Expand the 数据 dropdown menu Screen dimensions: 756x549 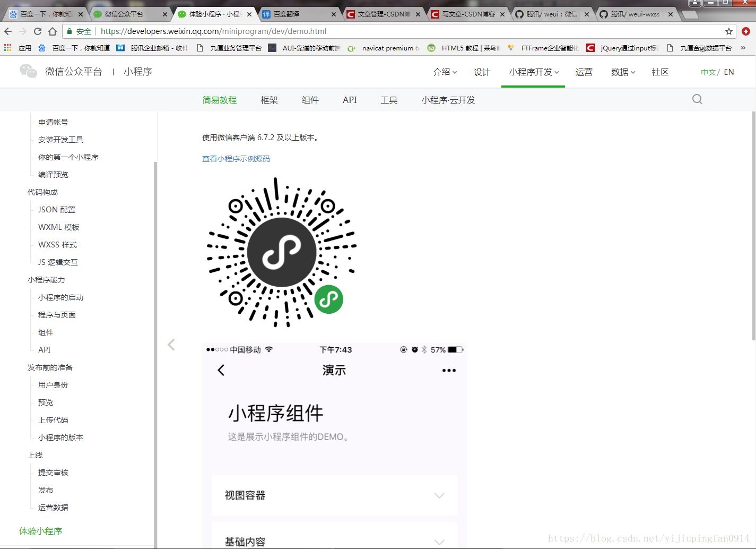(623, 72)
